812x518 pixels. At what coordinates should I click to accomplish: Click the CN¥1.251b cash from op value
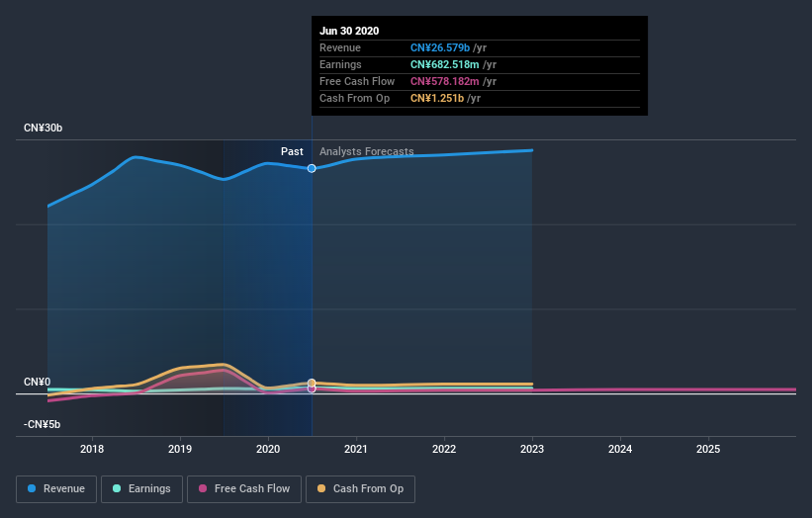(x=437, y=98)
